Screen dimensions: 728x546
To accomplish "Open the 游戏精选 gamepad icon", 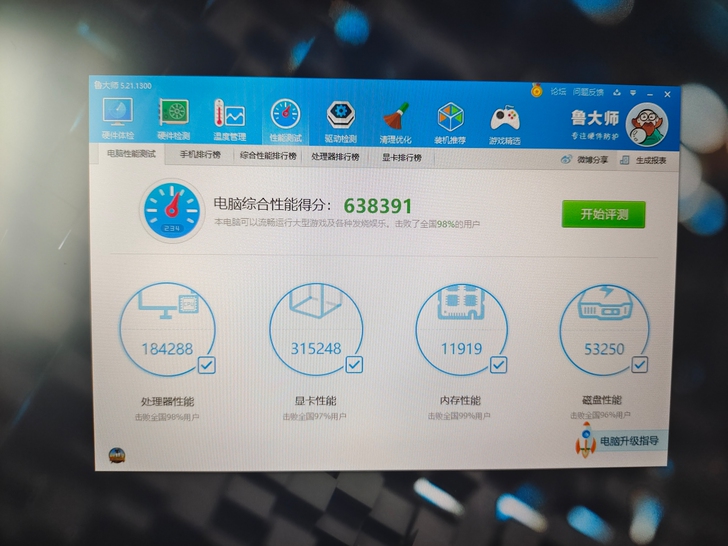I will tap(505, 124).
